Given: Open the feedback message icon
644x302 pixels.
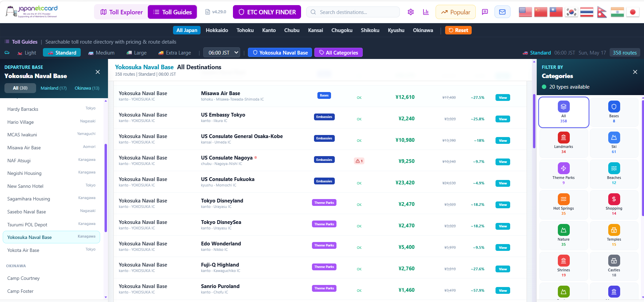Looking at the screenshot, I should pyautogui.click(x=485, y=12).
